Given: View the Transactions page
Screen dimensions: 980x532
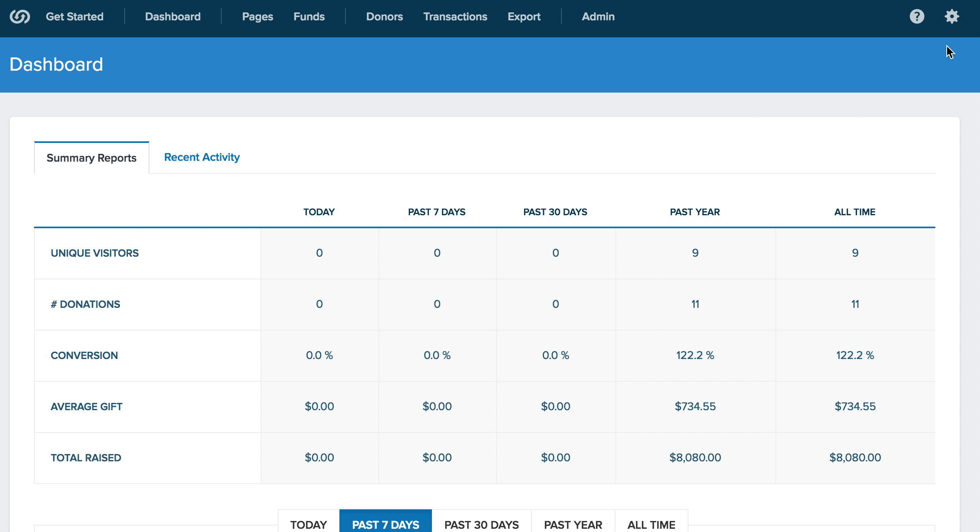Looking at the screenshot, I should (455, 17).
